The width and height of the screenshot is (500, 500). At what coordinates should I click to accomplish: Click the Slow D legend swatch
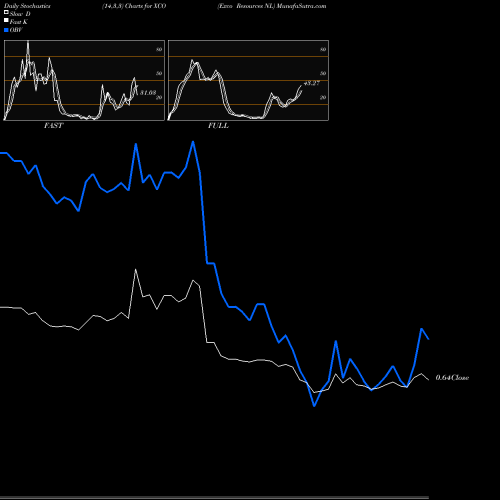[6, 13]
